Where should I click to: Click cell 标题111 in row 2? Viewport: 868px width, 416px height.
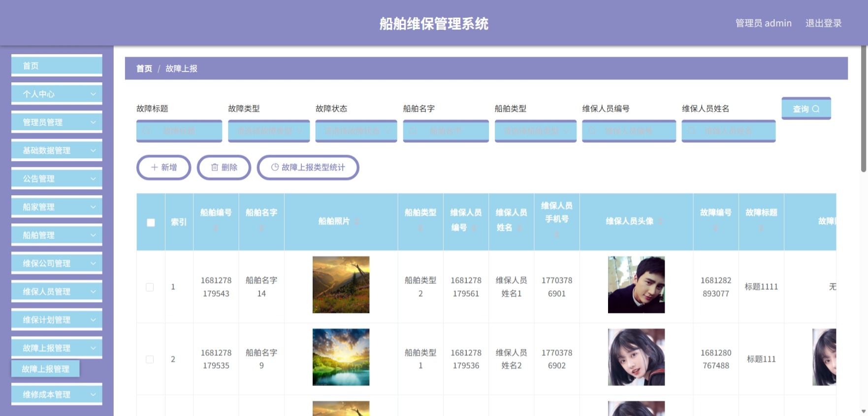[761, 359]
